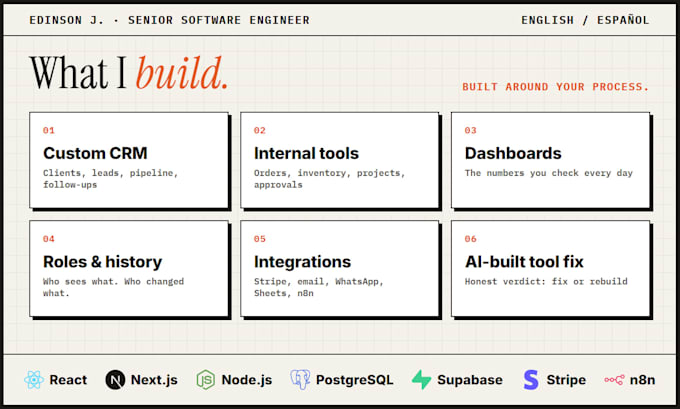Click the Supabase lightning bolt icon

tap(421, 380)
